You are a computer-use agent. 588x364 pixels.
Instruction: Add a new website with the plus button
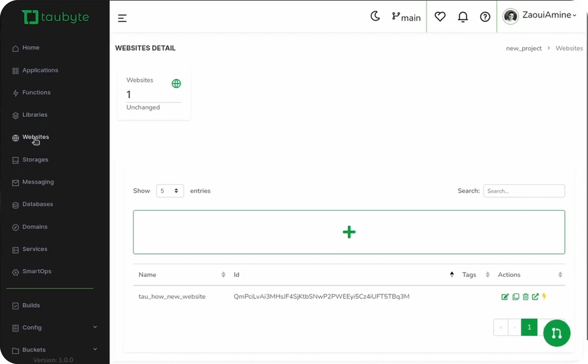[349, 232]
